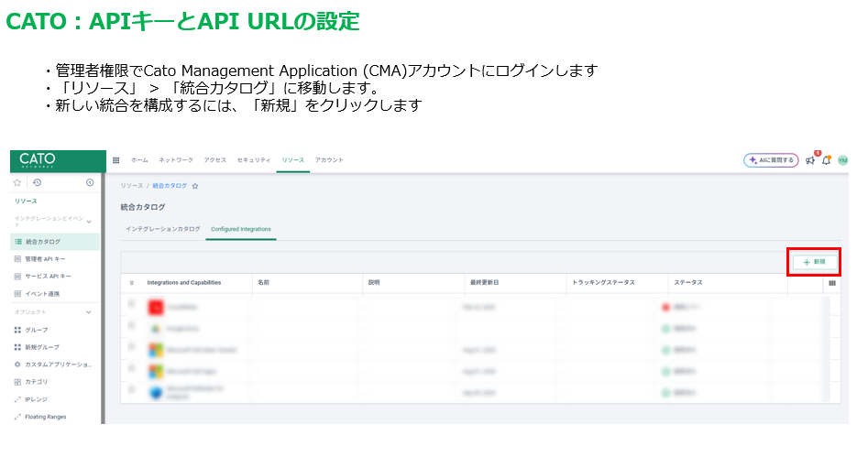Open the table column settings icon

[831, 283]
